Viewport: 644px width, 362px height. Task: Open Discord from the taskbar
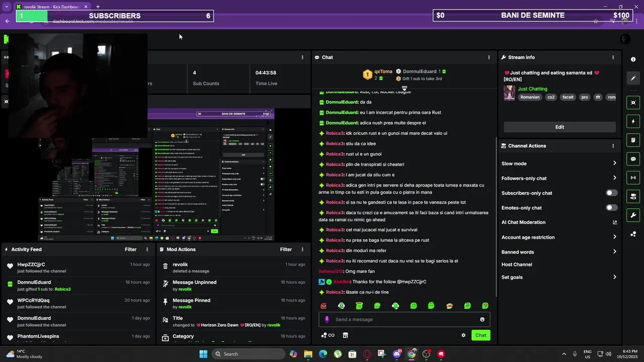(x=396, y=354)
